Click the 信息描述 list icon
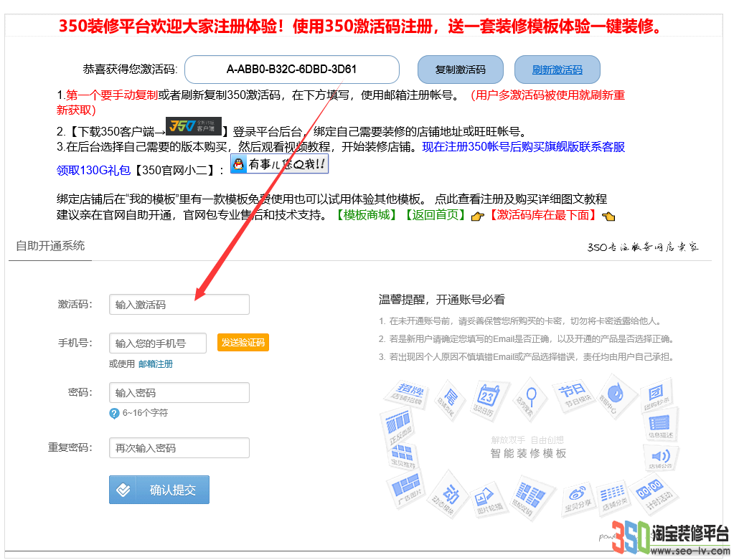Screen dimensions: 734x560 point(661,424)
